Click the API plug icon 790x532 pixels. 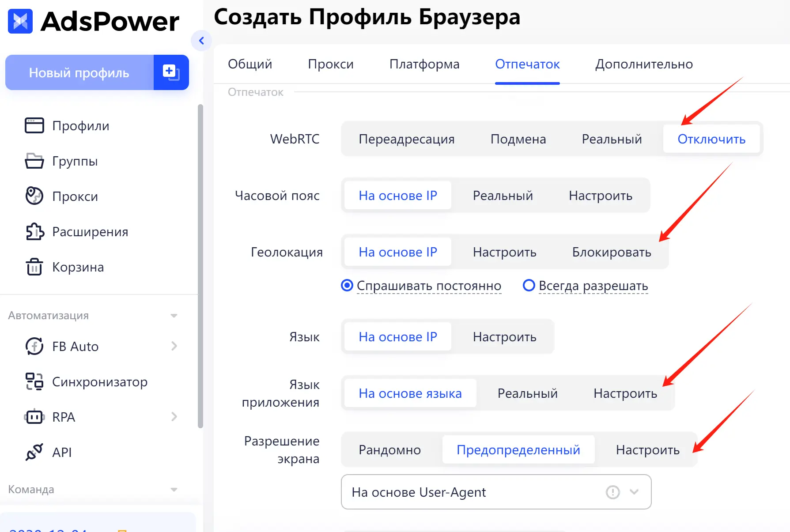click(x=34, y=452)
